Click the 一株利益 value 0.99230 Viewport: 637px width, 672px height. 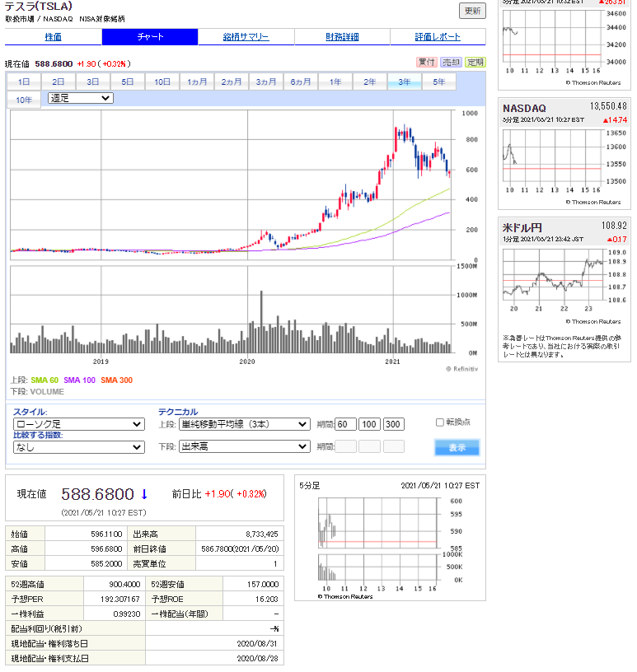point(127,614)
